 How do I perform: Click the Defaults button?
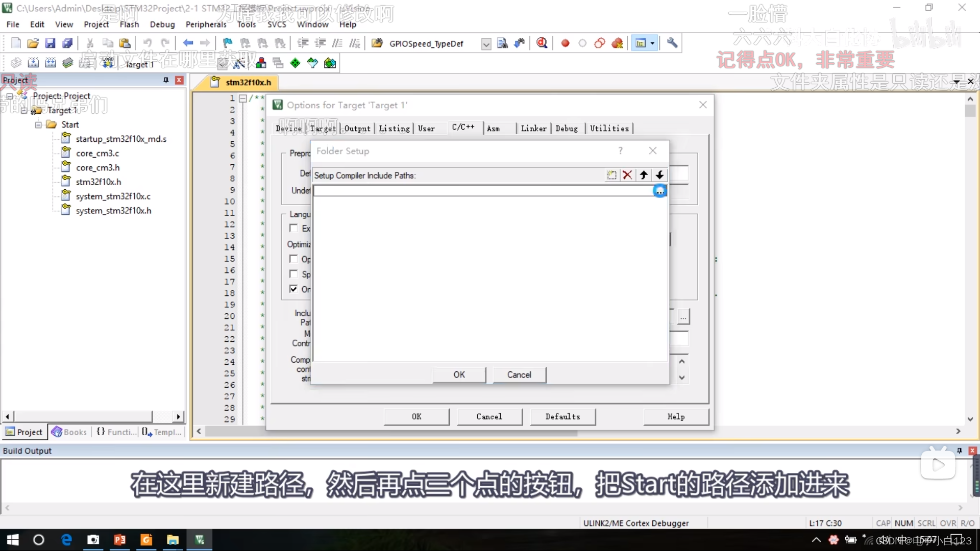[562, 417]
